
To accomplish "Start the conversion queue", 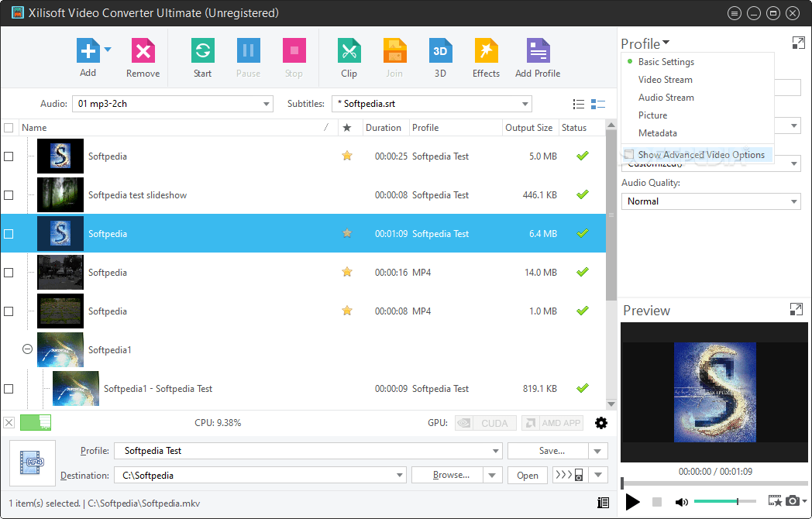I will coord(202,57).
